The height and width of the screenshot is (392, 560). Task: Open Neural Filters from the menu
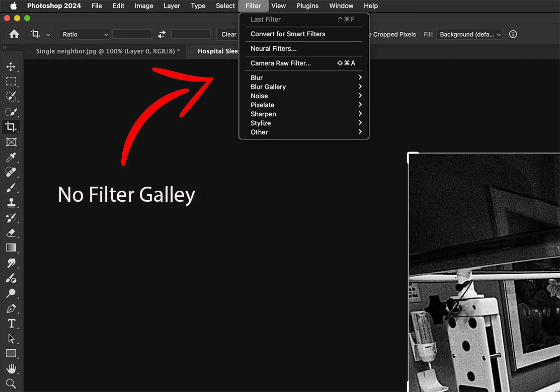[304, 49]
